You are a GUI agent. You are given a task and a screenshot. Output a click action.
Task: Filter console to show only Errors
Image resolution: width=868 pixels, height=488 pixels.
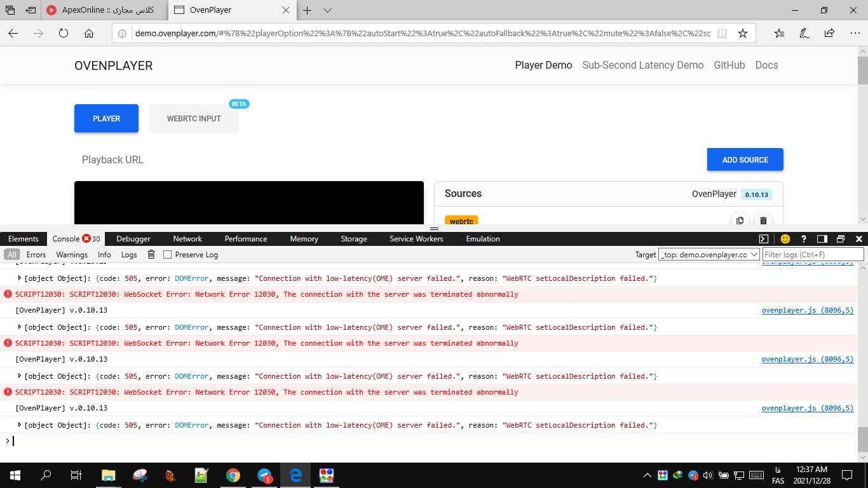36,254
